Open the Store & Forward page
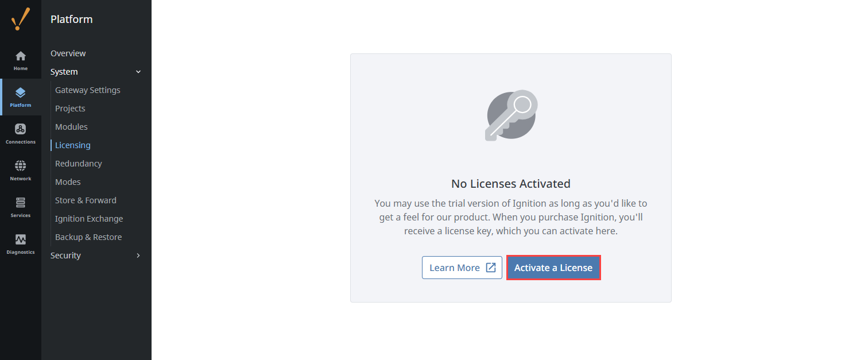This screenshot has width=868, height=360. pos(86,200)
